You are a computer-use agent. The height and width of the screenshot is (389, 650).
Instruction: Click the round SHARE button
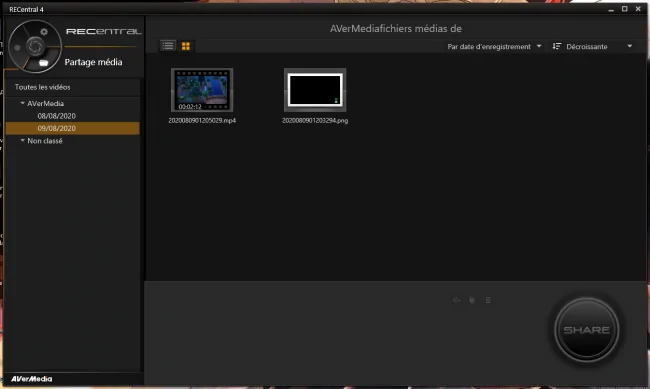click(587, 330)
